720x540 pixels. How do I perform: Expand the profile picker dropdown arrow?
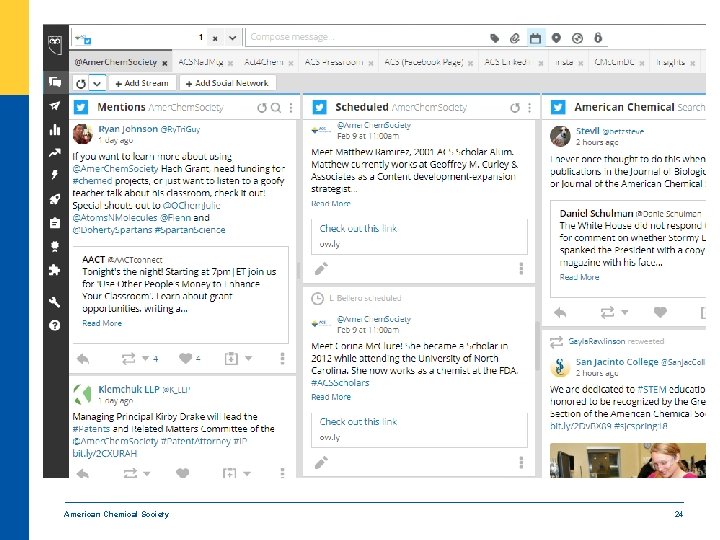click(x=233, y=38)
